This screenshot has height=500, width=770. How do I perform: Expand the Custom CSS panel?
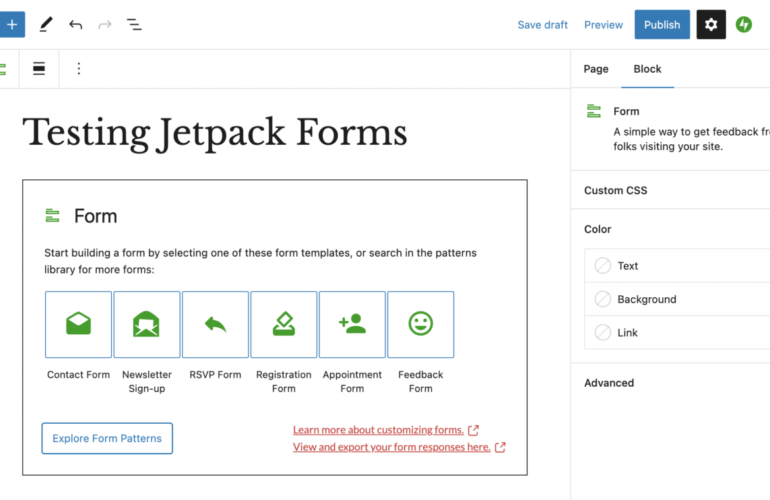tap(616, 190)
